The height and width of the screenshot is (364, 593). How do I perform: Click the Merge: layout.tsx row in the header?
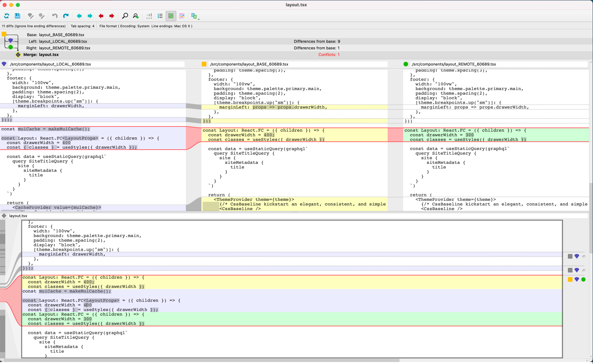click(x=41, y=55)
